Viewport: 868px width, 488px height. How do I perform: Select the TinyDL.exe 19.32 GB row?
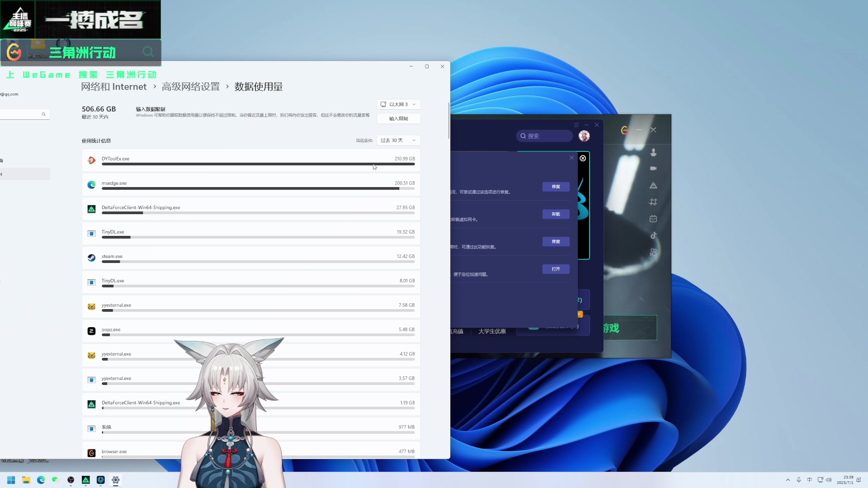pos(251,233)
